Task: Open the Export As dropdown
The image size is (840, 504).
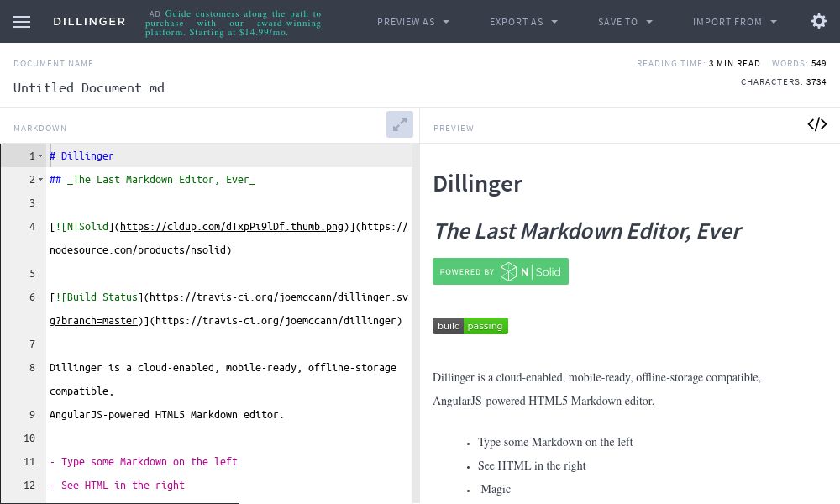Action: [523, 22]
